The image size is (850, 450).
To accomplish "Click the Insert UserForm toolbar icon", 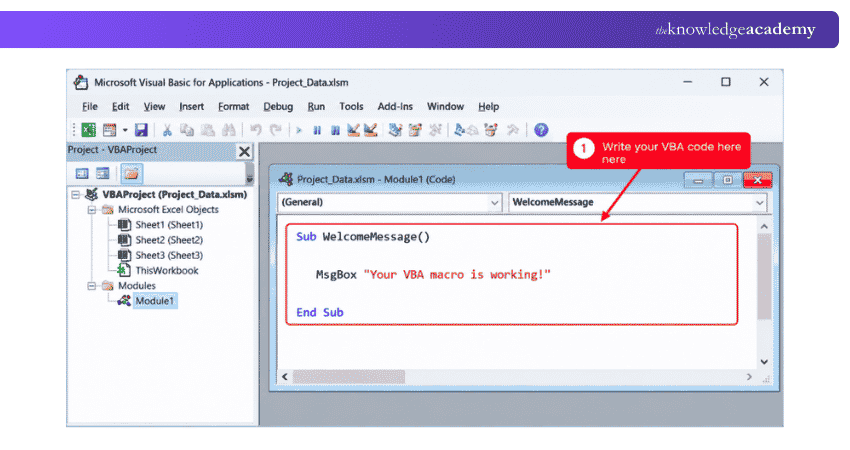I will 110,130.
